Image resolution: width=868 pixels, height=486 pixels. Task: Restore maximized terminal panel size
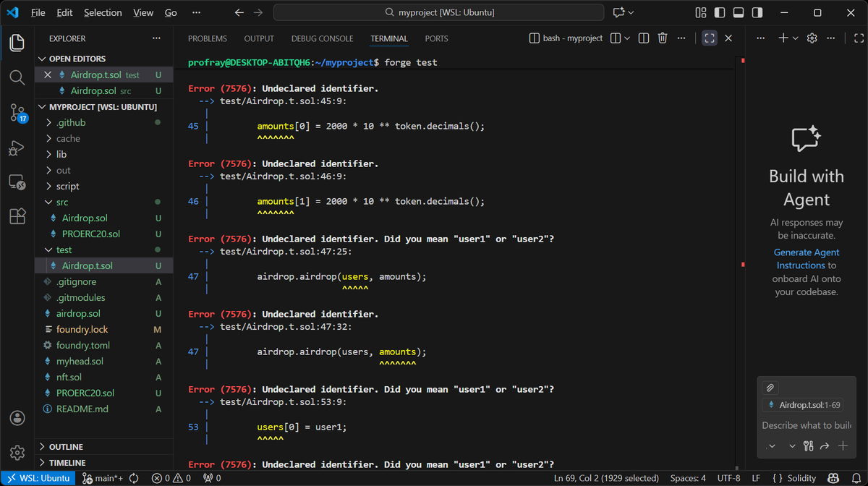(x=710, y=38)
